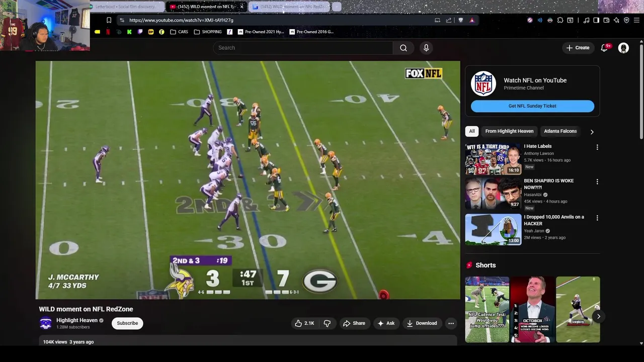Open the OCTOBOX short thumbnail
The height and width of the screenshot is (362, 644).
(x=532, y=309)
